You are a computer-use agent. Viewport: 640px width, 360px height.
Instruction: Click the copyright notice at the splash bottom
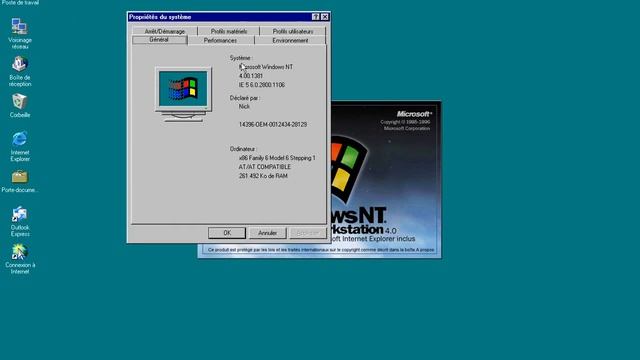[x=321, y=249]
